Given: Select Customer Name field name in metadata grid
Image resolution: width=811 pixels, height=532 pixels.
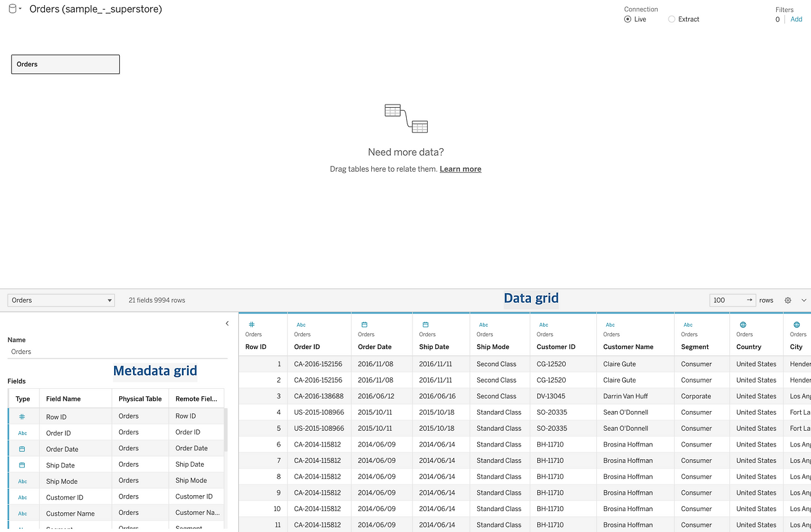Looking at the screenshot, I should [70, 514].
